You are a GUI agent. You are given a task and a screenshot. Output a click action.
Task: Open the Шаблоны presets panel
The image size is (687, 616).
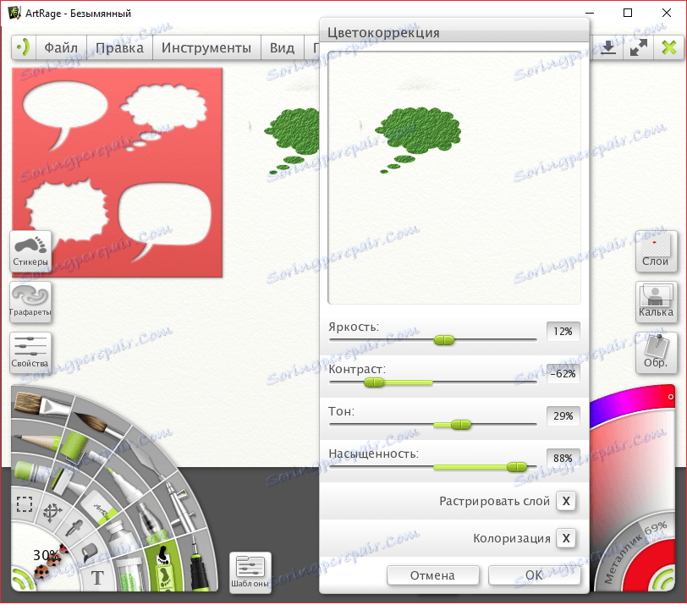[250, 572]
